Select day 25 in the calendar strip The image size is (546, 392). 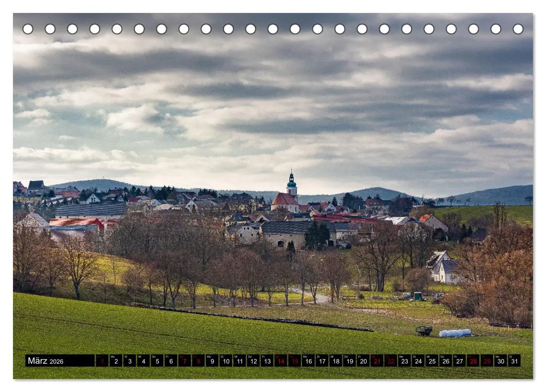coord(432,361)
